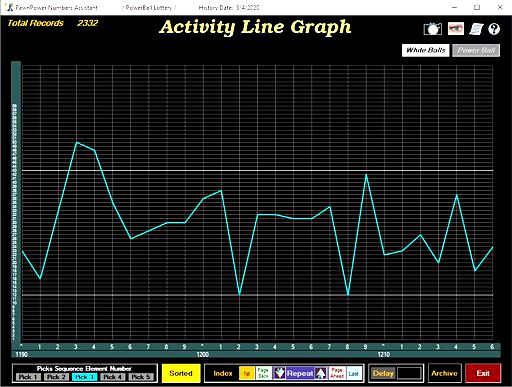Take a snapshot with the camera icon
Viewport: 512px width, 387px height.
433,29
